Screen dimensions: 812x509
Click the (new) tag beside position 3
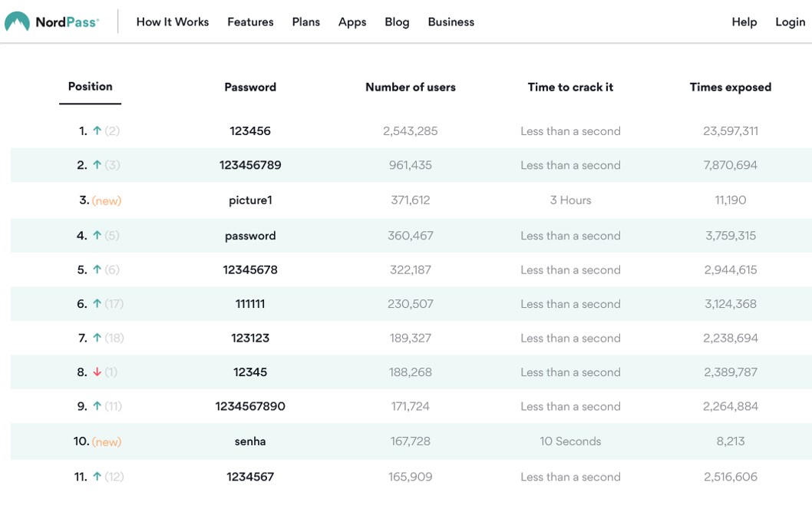coord(107,201)
